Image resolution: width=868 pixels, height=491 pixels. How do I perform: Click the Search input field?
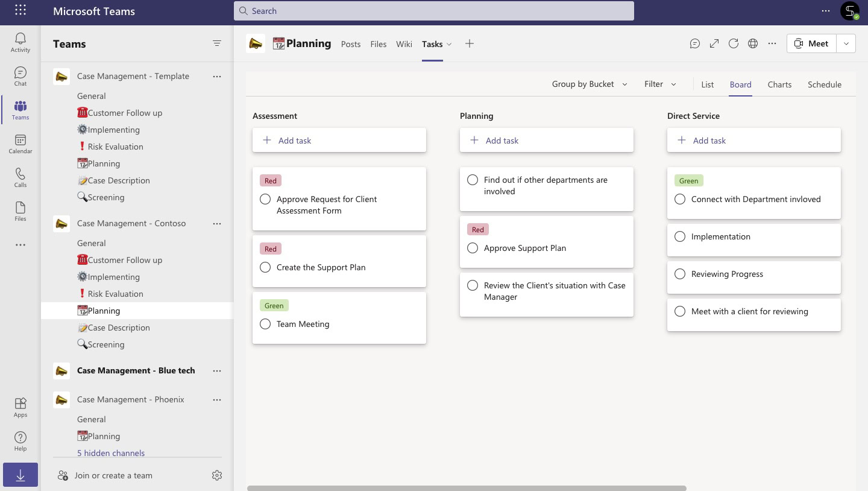click(434, 11)
